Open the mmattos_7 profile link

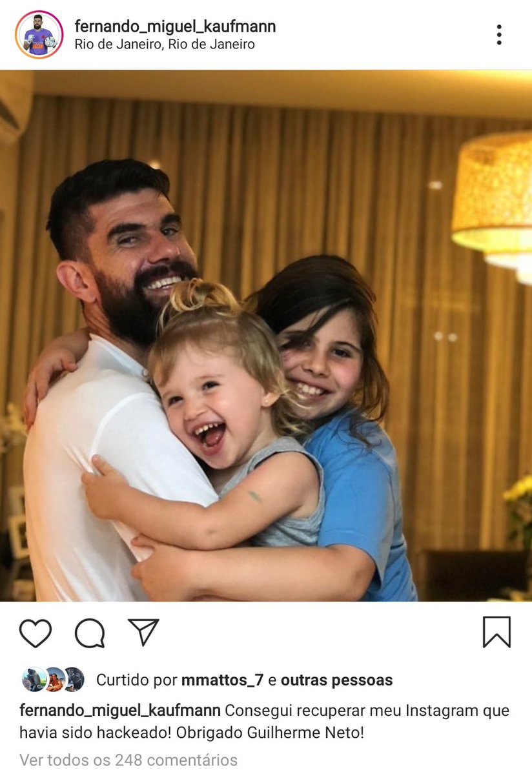223,680
